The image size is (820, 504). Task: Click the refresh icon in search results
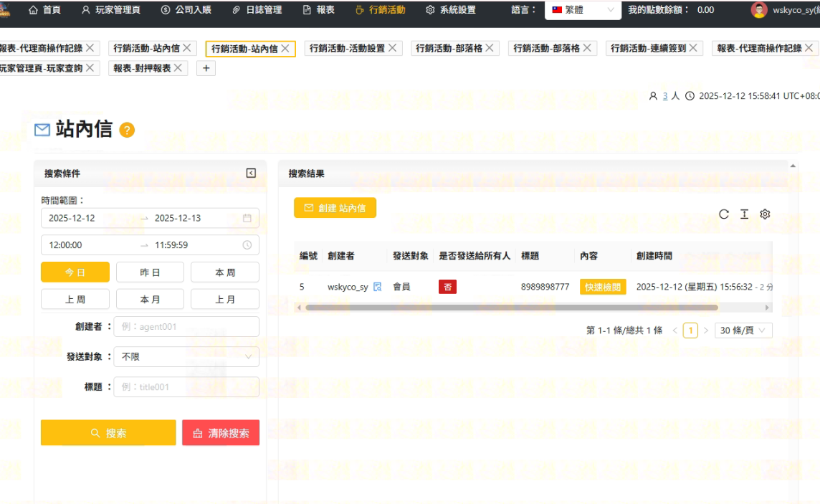point(724,214)
